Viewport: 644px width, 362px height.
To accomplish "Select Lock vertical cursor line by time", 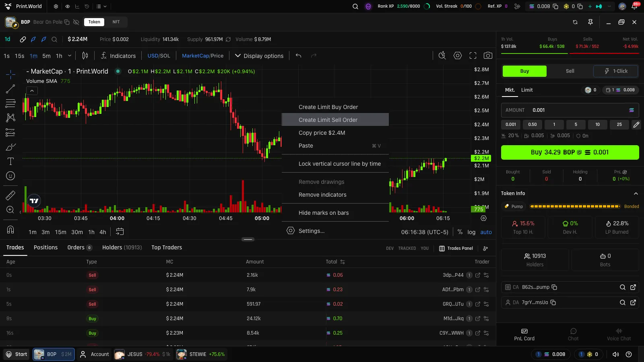I will [x=335, y=164].
